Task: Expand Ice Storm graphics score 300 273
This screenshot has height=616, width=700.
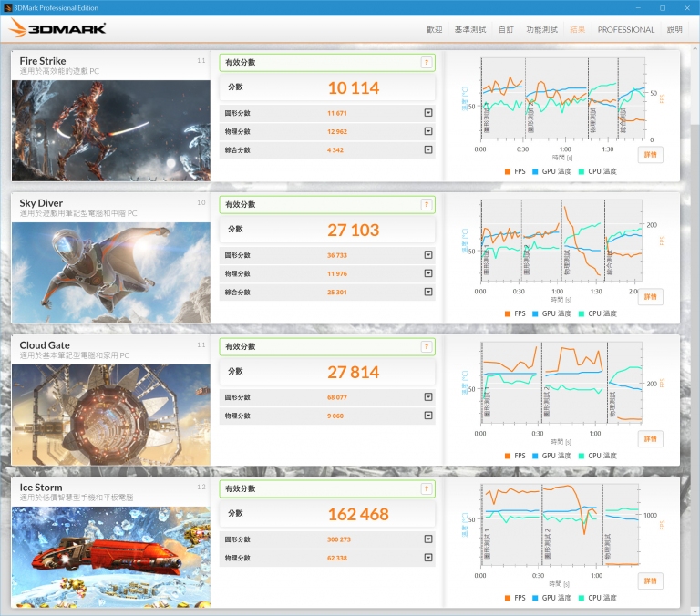Action: point(428,539)
